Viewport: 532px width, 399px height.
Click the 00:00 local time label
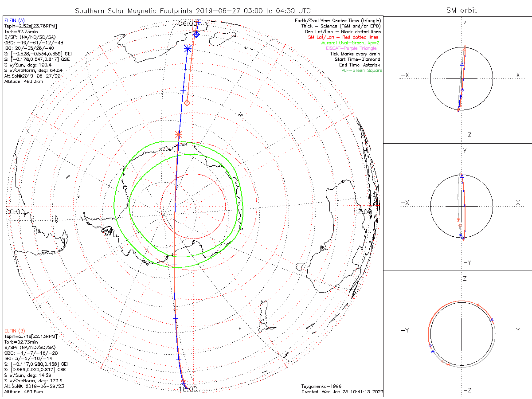click(15, 212)
